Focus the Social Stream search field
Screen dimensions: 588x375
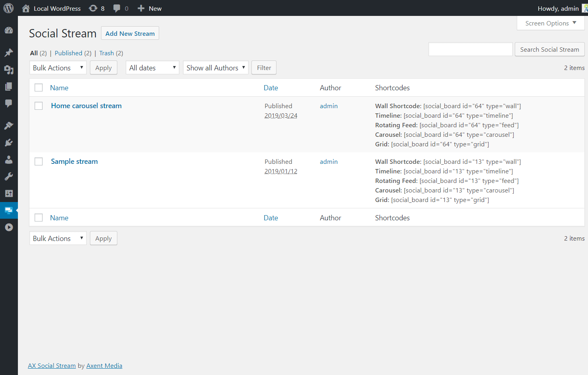pyautogui.click(x=470, y=49)
